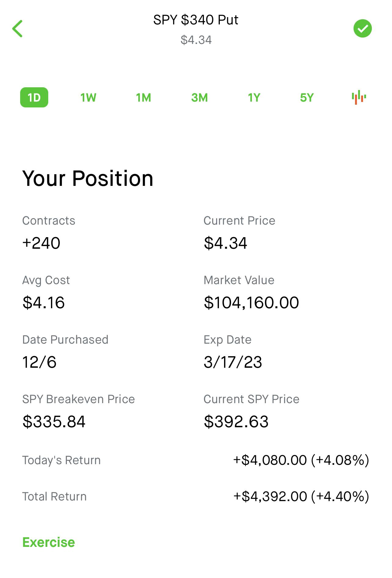Tap the green back arrow

tap(17, 29)
